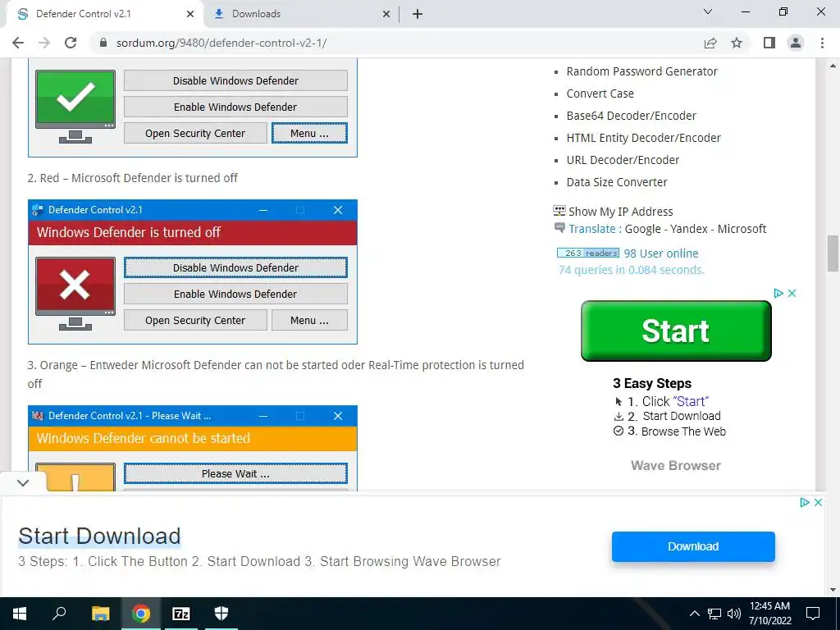Image resolution: width=840 pixels, height=630 pixels.
Task: Reload the sordum.org page
Action: (x=71, y=43)
